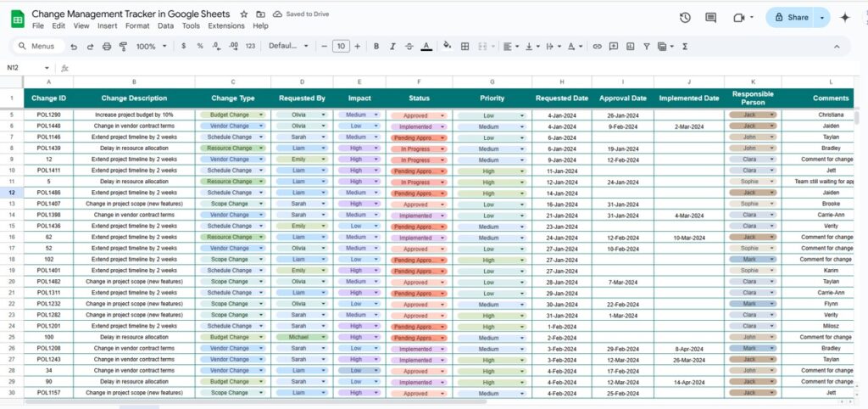Increase decimal places

pyautogui.click(x=233, y=47)
